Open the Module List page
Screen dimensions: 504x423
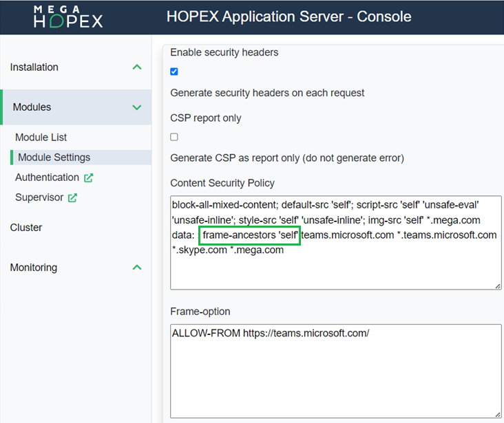[41, 138]
